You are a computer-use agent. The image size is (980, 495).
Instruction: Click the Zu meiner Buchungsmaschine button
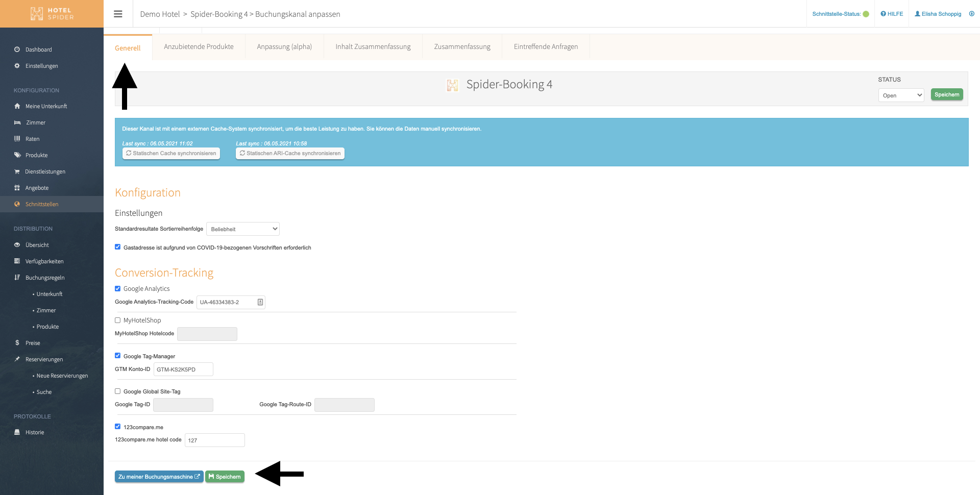coord(159,477)
